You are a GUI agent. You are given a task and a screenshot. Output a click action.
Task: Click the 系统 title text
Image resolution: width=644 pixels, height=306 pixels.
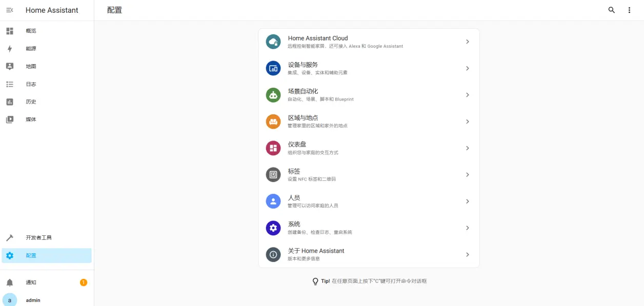coord(294,225)
